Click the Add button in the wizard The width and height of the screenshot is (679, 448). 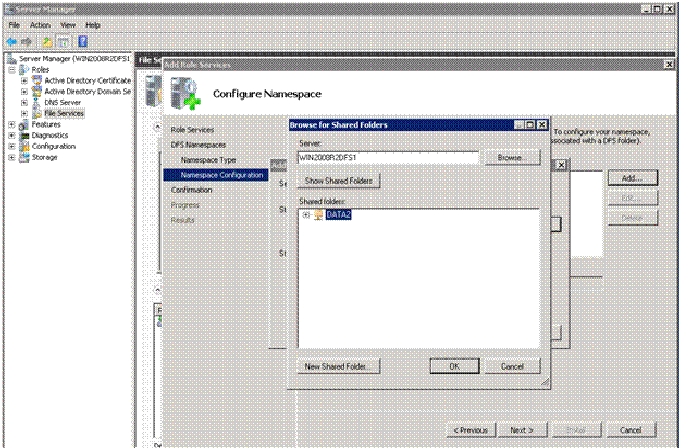(633, 178)
